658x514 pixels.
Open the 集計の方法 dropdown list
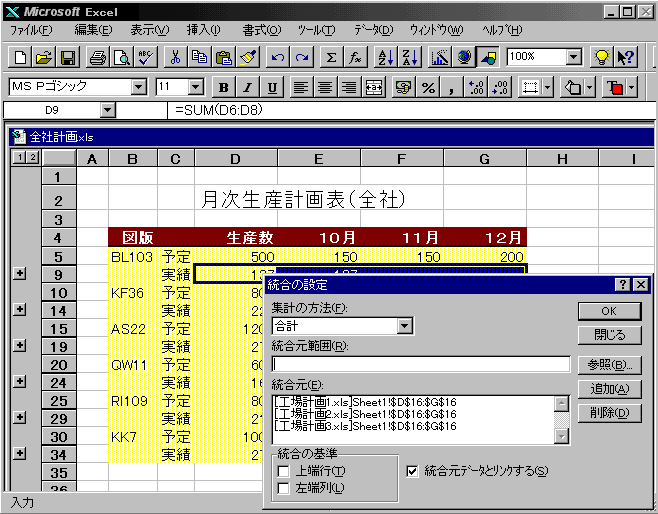coord(404,325)
